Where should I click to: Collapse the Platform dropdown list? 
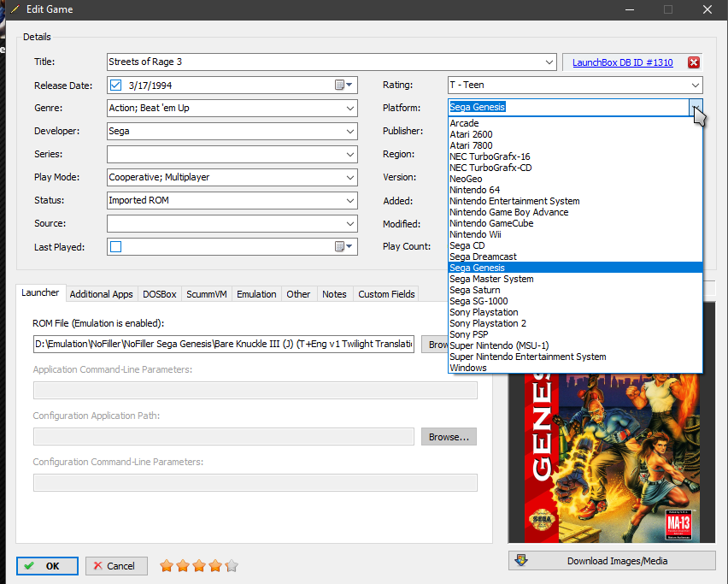pos(696,108)
